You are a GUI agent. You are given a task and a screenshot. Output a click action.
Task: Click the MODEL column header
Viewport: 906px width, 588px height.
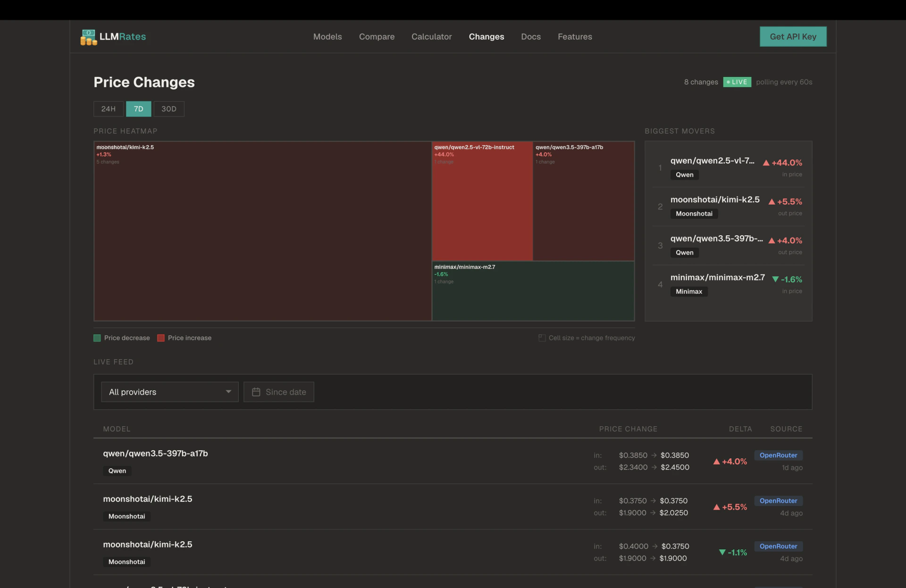pyautogui.click(x=117, y=429)
